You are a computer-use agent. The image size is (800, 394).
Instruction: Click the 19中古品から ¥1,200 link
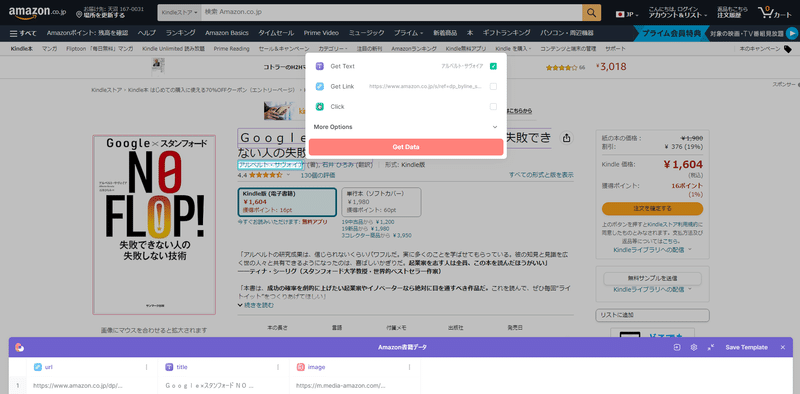click(x=368, y=222)
